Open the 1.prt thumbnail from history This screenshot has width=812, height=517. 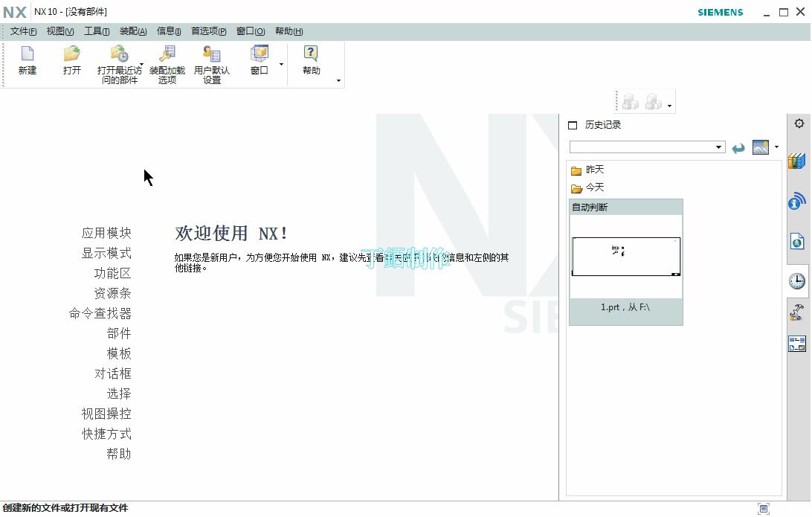625,255
